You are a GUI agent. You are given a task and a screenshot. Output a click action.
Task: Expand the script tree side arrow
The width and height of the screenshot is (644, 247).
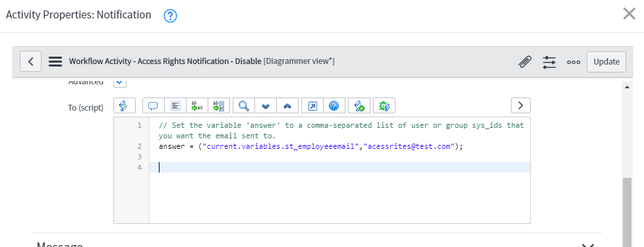(521, 105)
